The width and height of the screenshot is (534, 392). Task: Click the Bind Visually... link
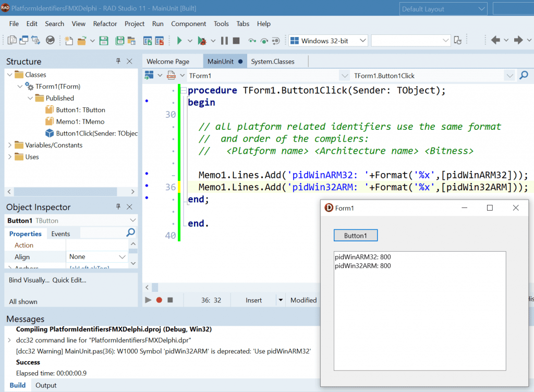click(29, 280)
